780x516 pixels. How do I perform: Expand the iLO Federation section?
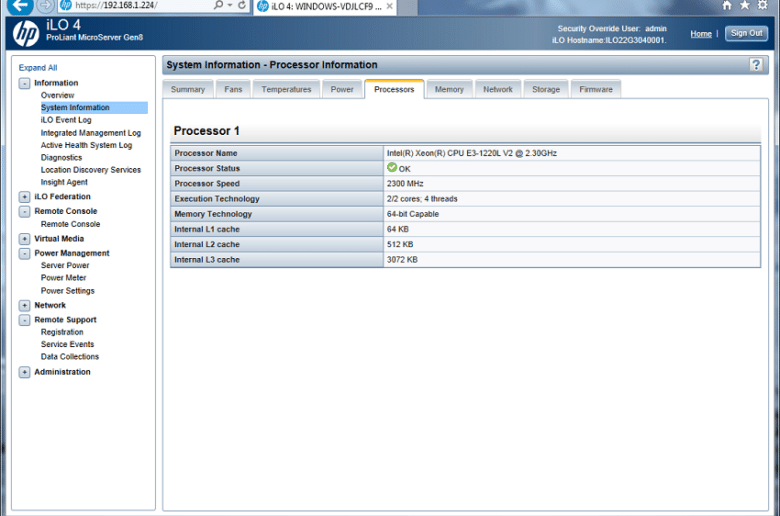point(24,197)
